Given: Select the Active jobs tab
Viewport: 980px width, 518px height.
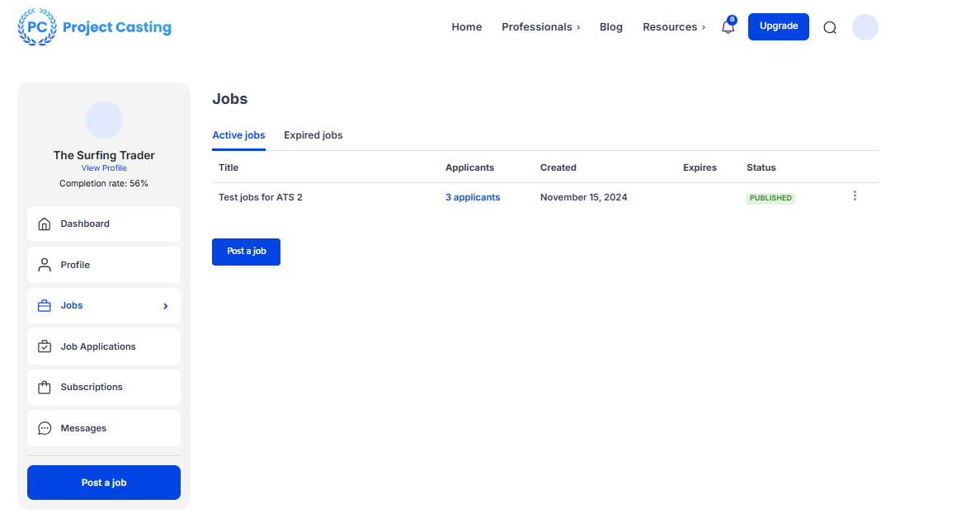Looking at the screenshot, I should [x=238, y=135].
